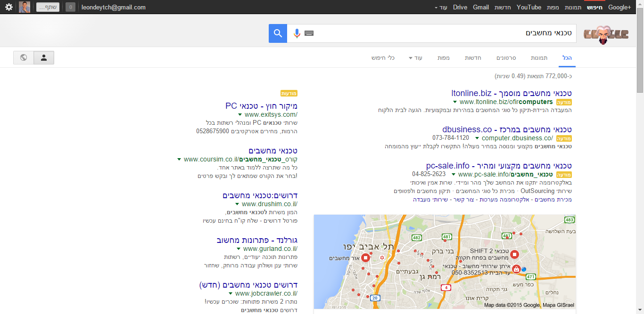Click the notifications counter box showing 0
This screenshot has width=644, height=314.
[70, 7]
